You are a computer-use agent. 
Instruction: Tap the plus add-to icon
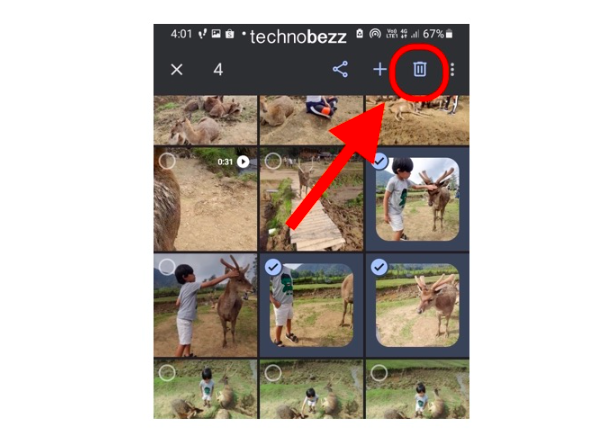pyautogui.click(x=380, y=70)
